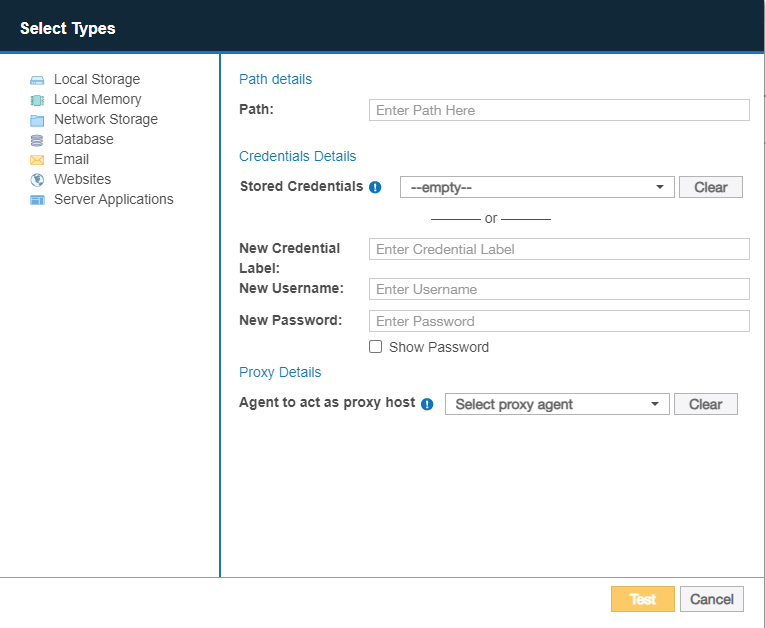Image resolution: width=766 pixels, height=628 pixels.
Task: Clear the selected proxy agent
Action: [705, 404]
